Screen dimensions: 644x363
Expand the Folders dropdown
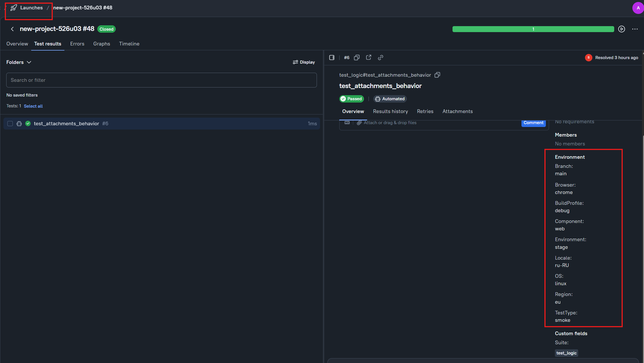click(x=19, y=62)
